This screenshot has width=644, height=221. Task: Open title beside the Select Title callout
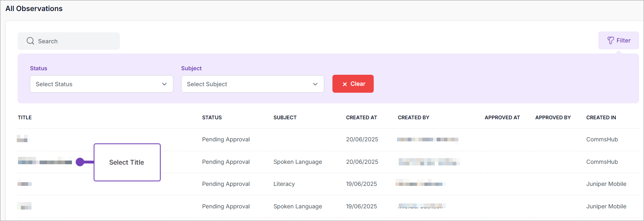45,162
